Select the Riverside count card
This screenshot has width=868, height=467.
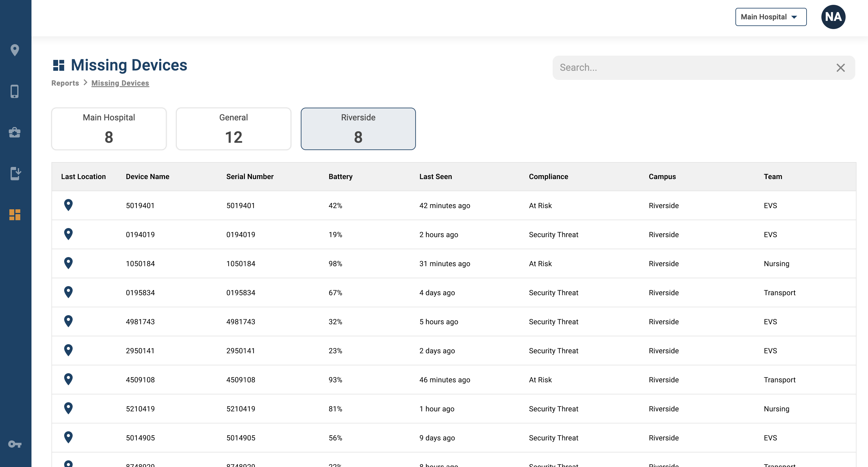[358, 129]
